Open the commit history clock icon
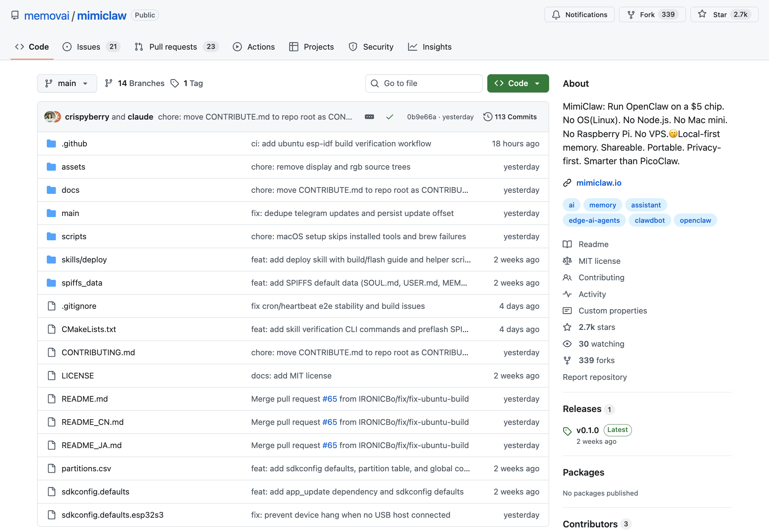The width and height of the screenshot is (769, 532). point(488,117)
